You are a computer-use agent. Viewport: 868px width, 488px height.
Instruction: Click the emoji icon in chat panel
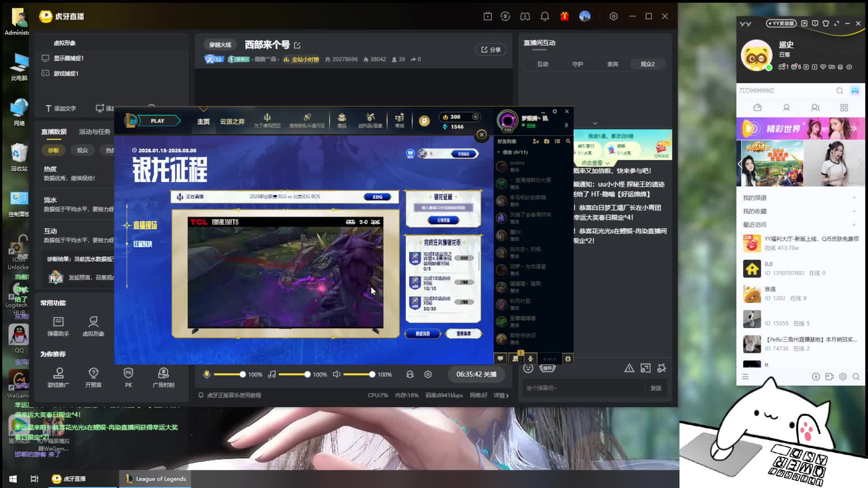[528, 368]
